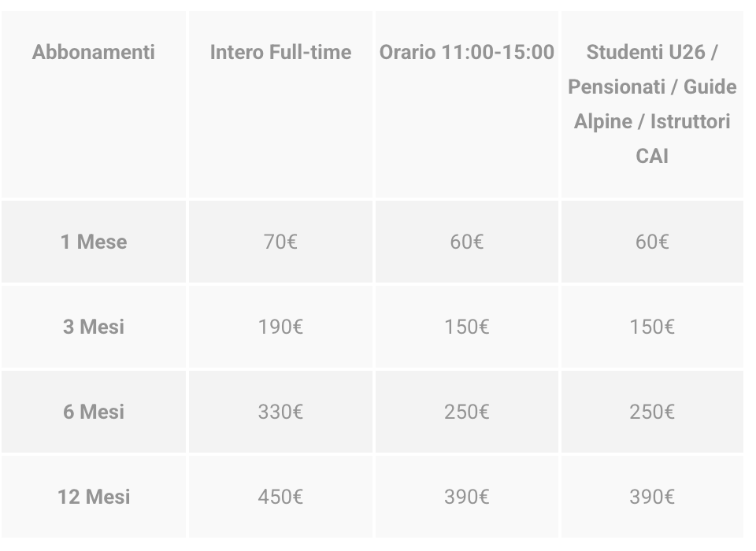
Task: Select the Intero Full-time column header
Action: 280,53
